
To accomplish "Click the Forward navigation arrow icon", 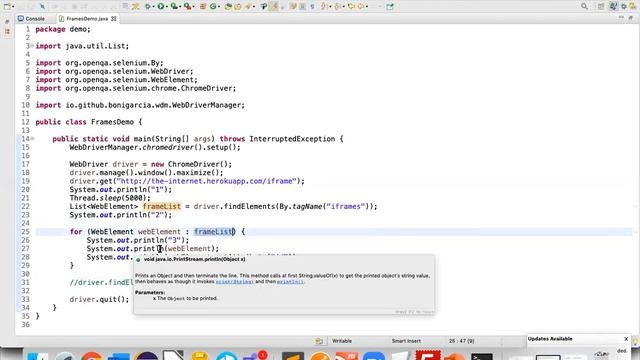I will click(x=360, y=7).
